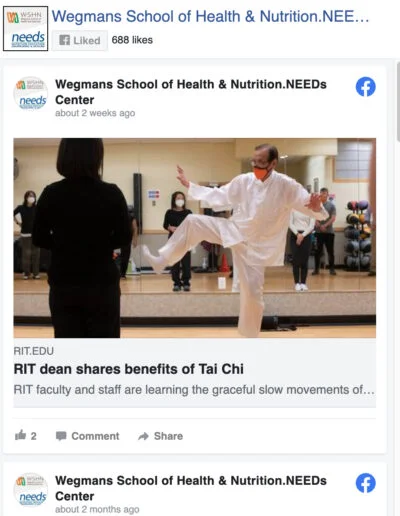Click the feed's vertical scrollbar
This screenshot has width=400, height=516.
click(x=398, y=102)
